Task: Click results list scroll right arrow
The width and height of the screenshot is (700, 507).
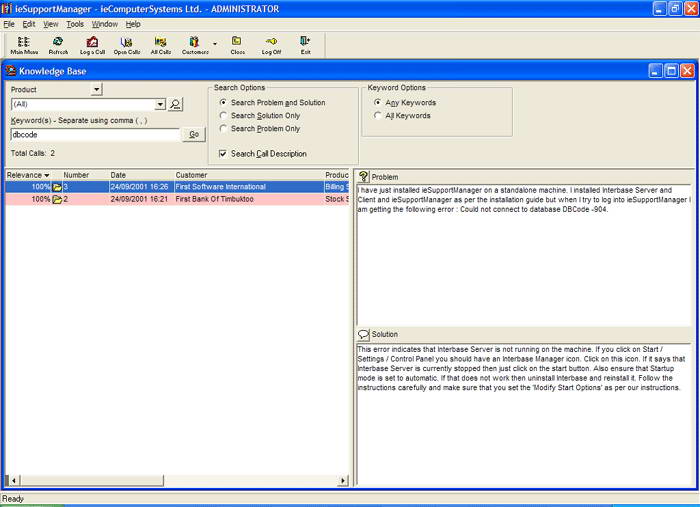Action: click(x=343, y=480)
